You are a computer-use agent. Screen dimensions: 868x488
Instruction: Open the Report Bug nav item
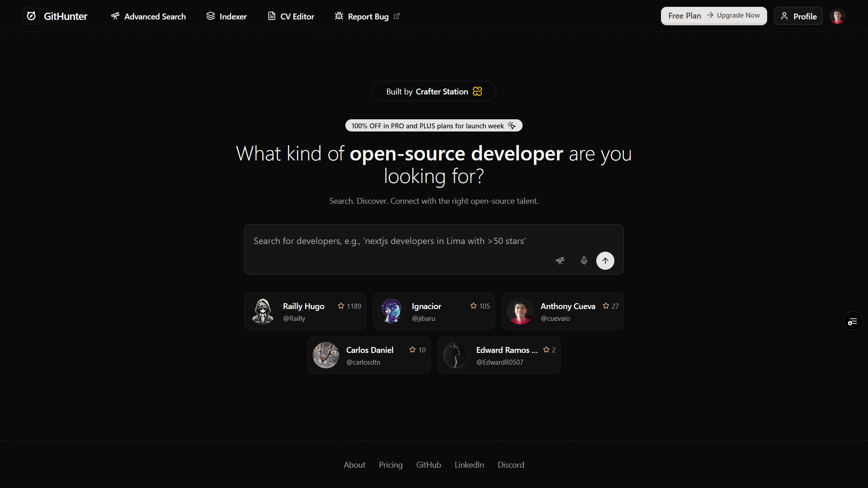[x=368, y=16]
